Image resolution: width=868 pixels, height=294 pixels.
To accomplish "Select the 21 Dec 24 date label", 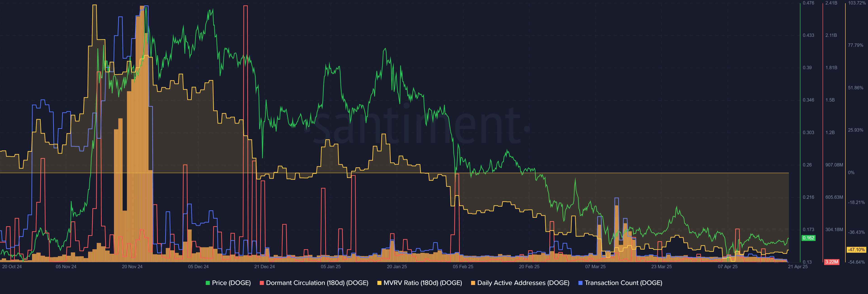I will [265, 266].
